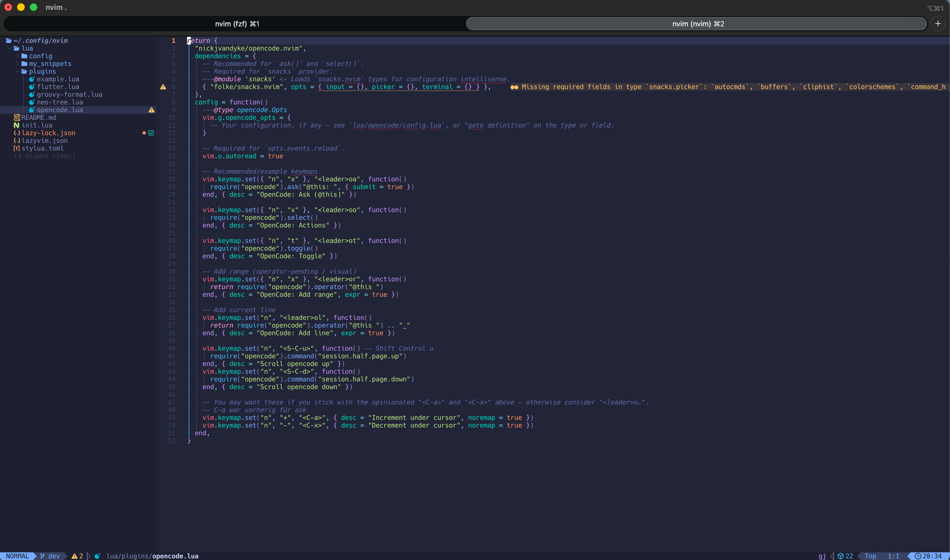Click the git branch icon next to dev
The height and width of the screenshot is (560, 950).
42,556
